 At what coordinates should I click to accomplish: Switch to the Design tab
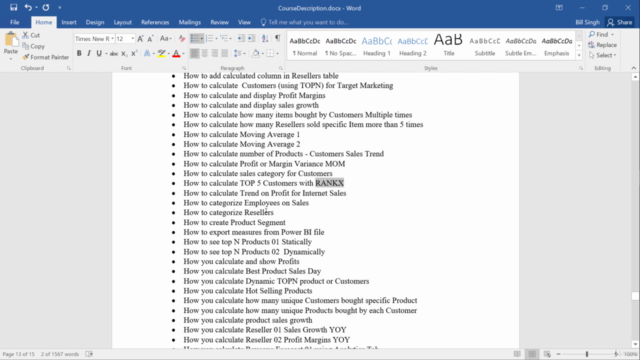coord(95,22)
